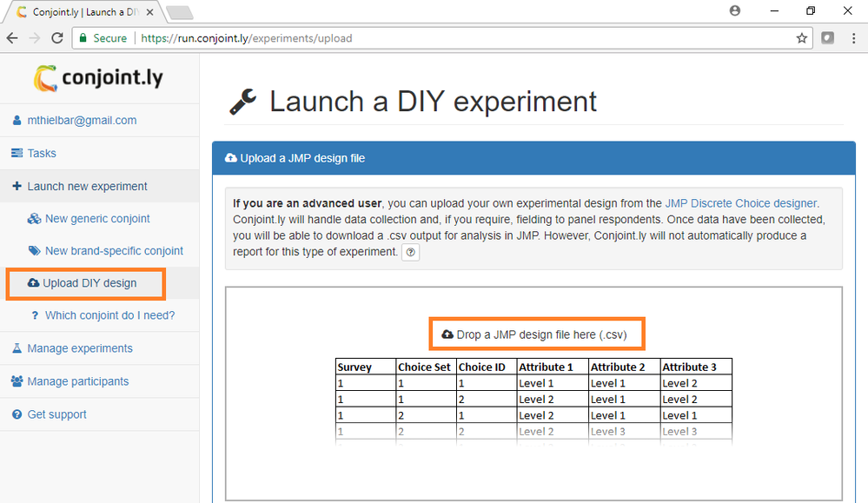Click the Upload a JMP design file panel header
868x503 pixels.
pos(533,158)
